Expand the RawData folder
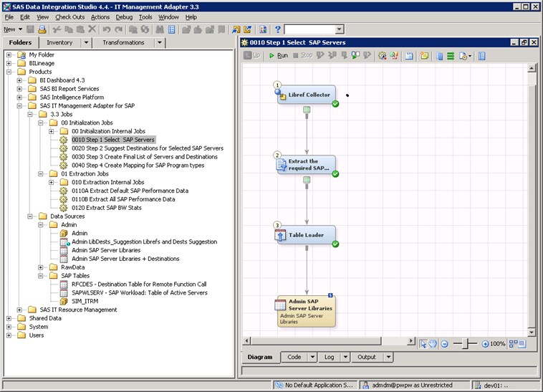The width and height of the screenshot is (543, 392). 41,267
